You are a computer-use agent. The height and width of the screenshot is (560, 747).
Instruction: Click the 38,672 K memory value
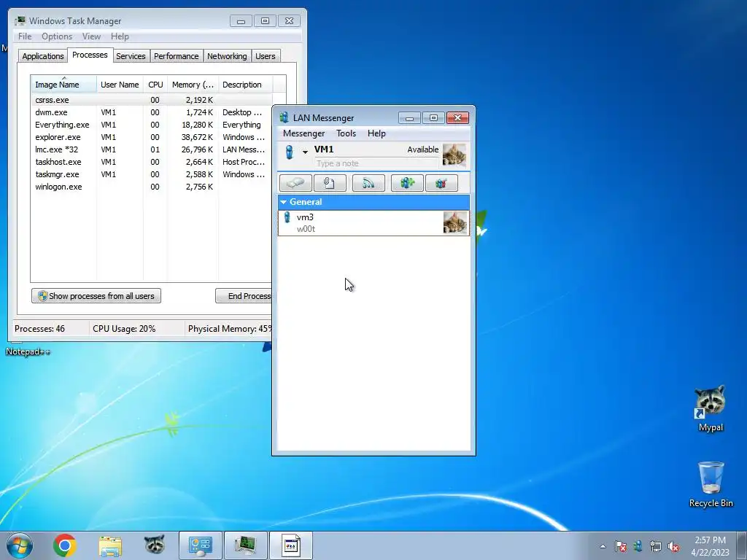[x=197, y=137]
